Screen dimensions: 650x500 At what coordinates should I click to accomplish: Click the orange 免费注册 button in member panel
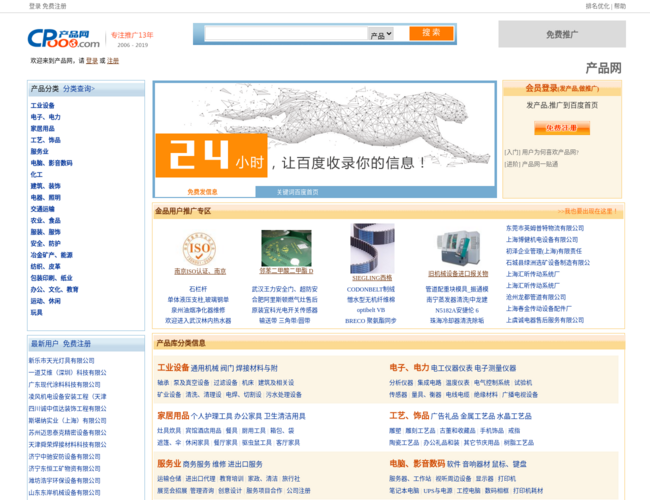(x=562, y=128)
